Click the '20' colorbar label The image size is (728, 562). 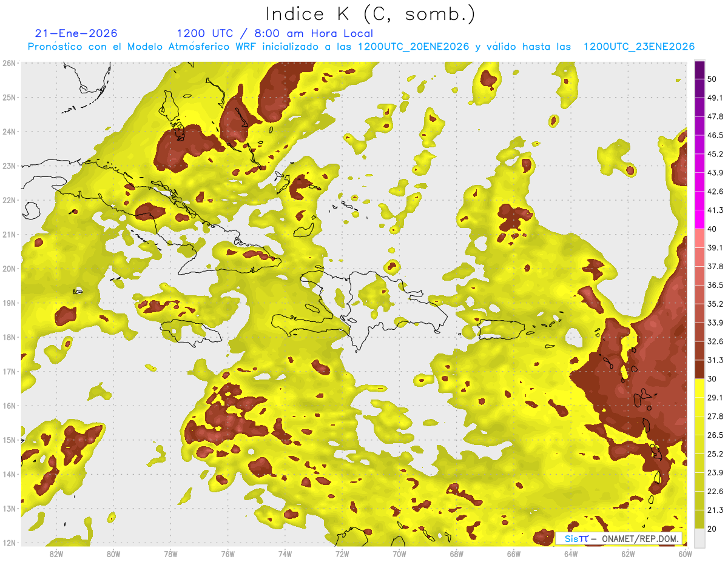pyautogui.click(x=713, y=529)
